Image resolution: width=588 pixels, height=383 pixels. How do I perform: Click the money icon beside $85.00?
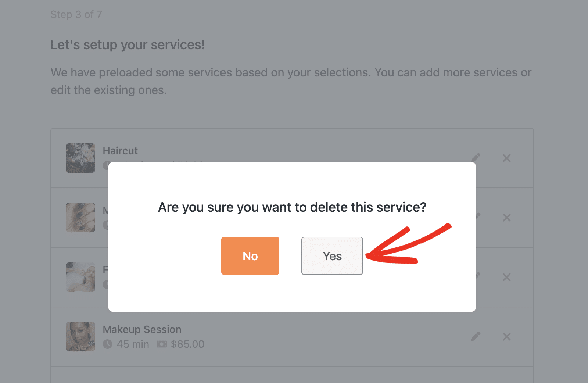coord(162,344)
